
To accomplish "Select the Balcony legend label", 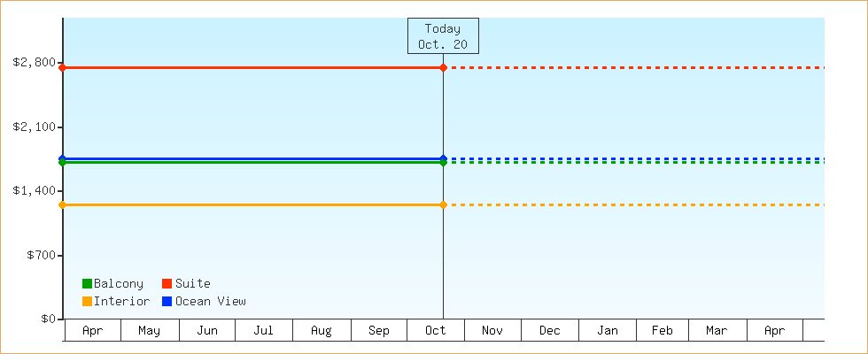I will 118,284.
